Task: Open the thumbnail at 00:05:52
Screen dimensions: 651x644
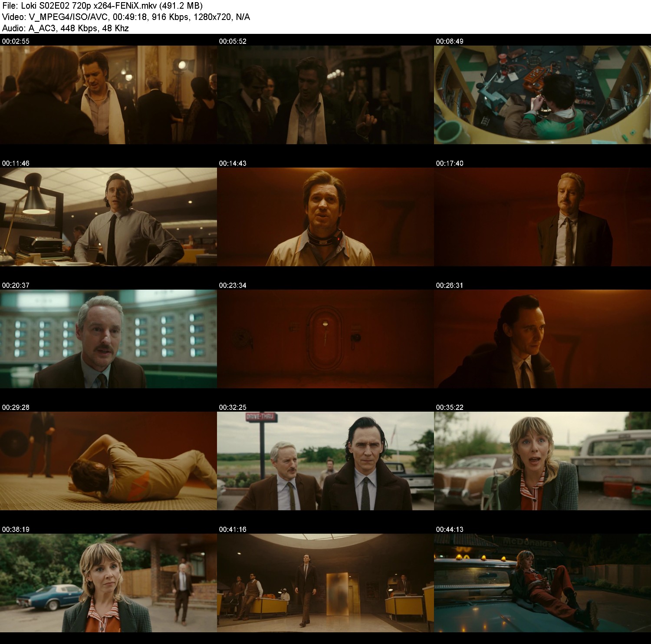Action: pos(325,95)
